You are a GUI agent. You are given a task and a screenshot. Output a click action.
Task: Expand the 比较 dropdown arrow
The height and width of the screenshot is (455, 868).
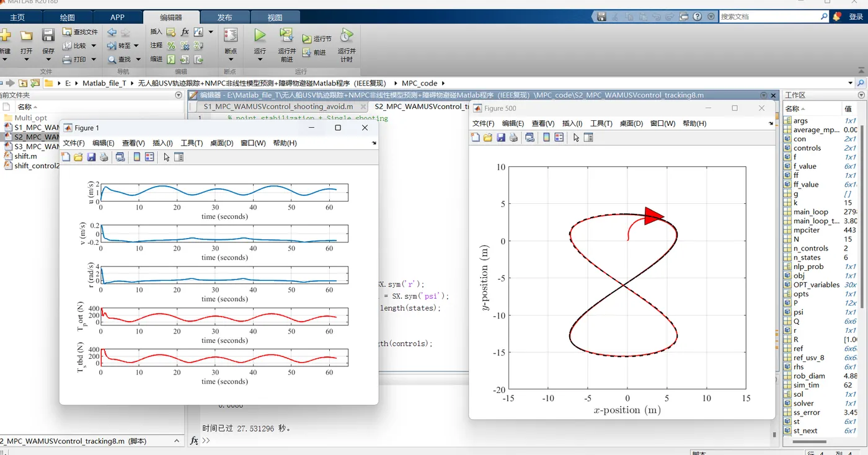[x=94, y=46]
